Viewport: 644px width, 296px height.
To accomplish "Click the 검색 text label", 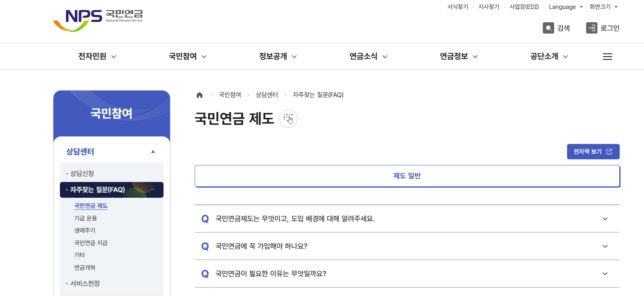I will click(563, 28).
